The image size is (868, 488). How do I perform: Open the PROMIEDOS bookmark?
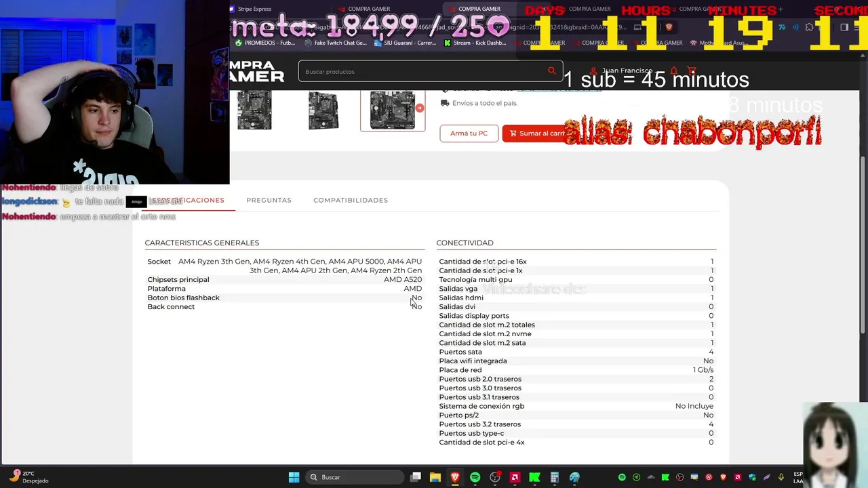pos(265,43)
